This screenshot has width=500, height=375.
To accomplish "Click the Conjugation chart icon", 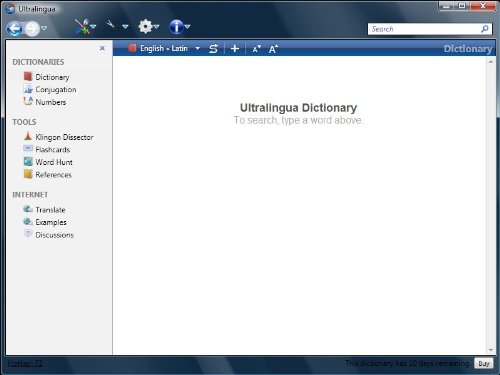I will pos(28,89).
